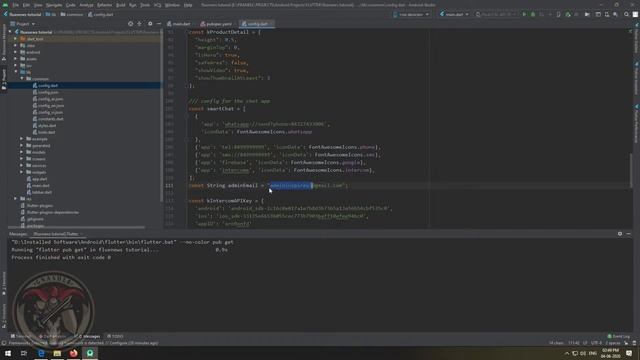Expand the widgets folder
This screenshot has width=640, height=360.
point(22,172)
